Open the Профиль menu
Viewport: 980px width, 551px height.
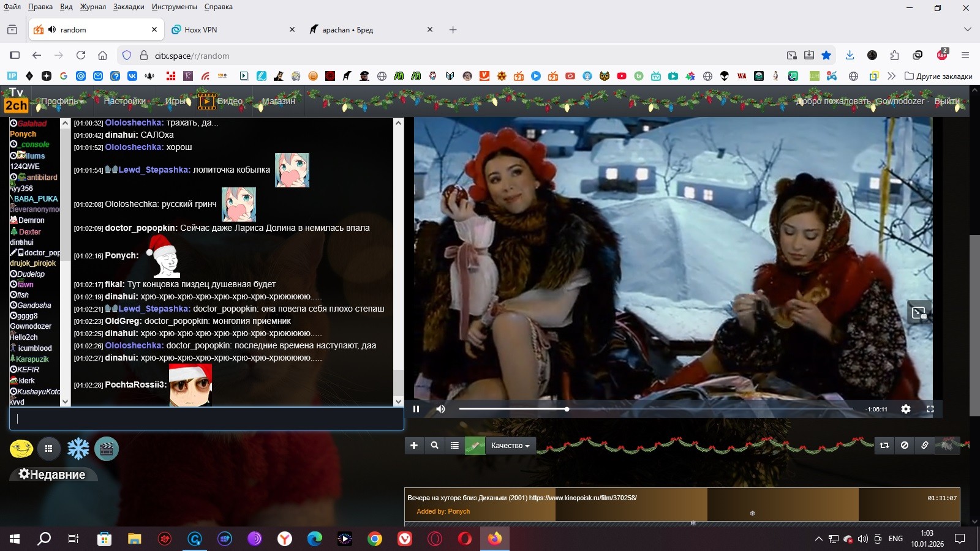point(60,101)
